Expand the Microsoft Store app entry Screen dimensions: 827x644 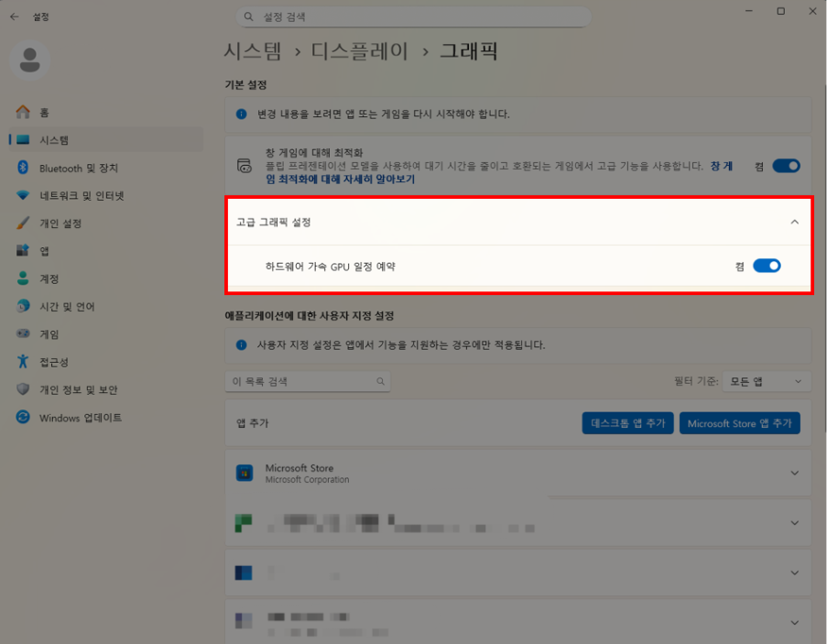[x=794, y=473]
